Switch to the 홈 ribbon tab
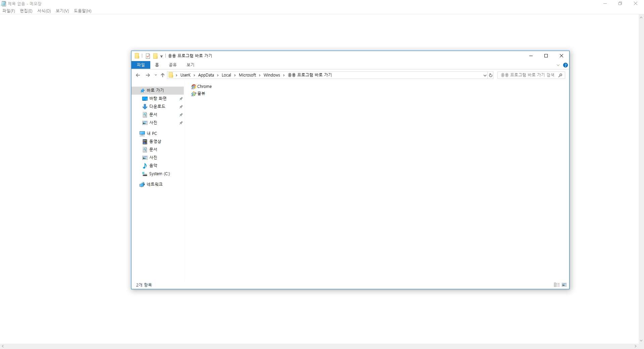This screenshot has height=349, width=644. pyautogui.click(x=157, y=65)
